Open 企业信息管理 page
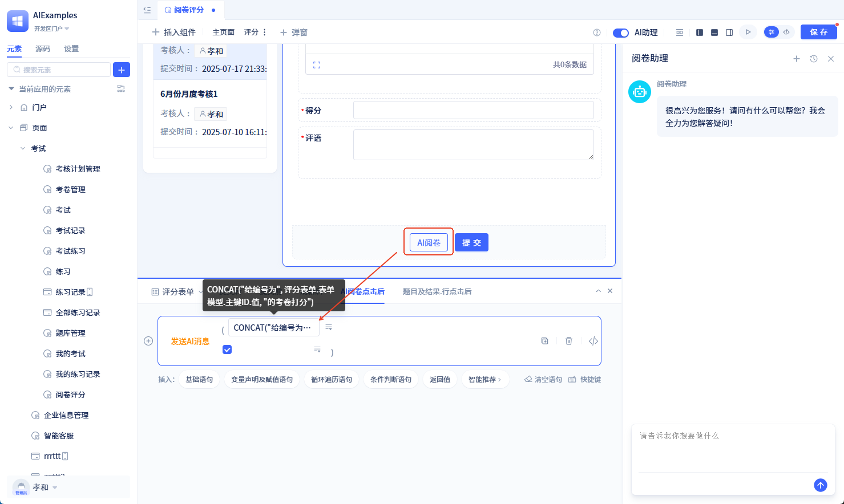844x504 pixels. point(66,415)
